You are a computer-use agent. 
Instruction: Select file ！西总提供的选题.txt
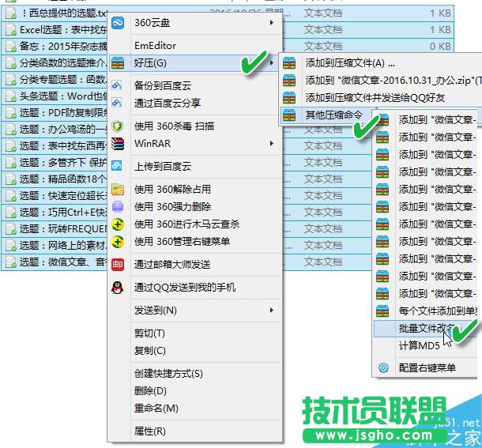coord(64,13)
